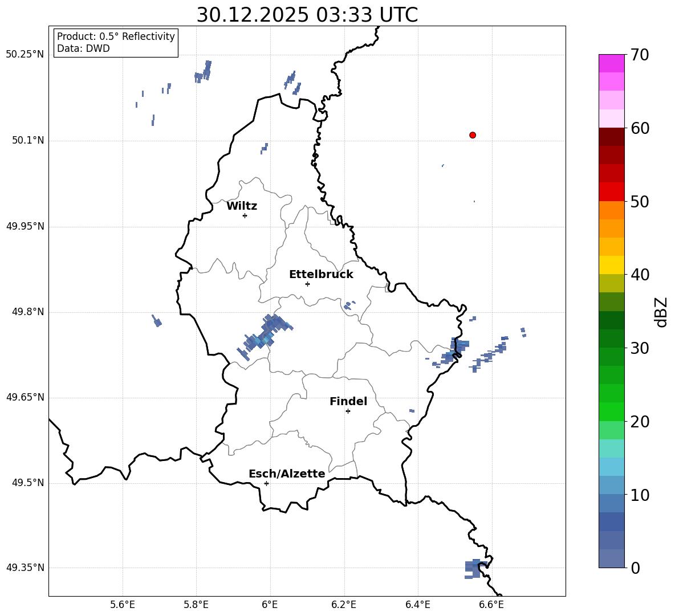
Task: Click the grey-blue bottom colorbar segment
Action: point(612,558)
